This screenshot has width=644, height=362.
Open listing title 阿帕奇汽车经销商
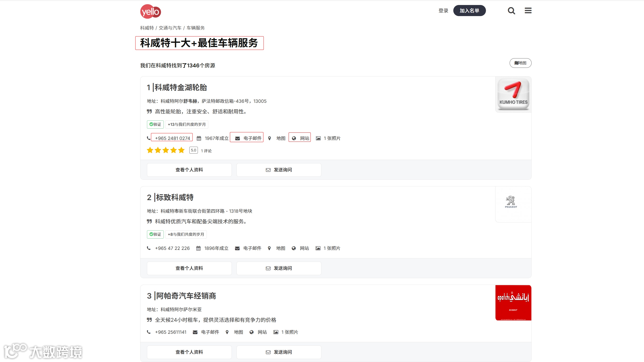pyautogui.click(x=186, y=296)
